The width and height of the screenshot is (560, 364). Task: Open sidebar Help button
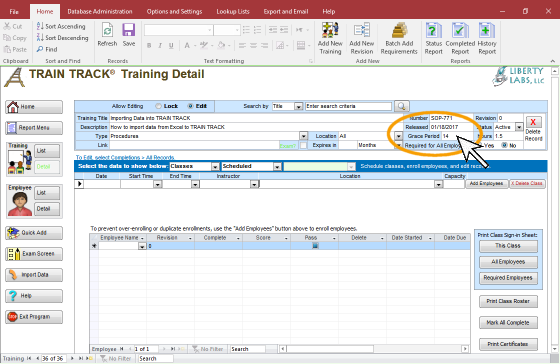34,296
